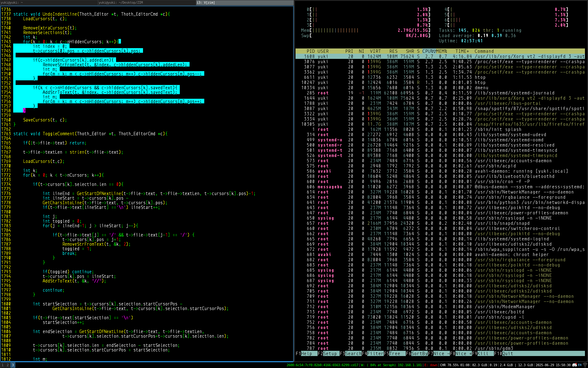Sort htop by NI column header
The image size is (588, 368).
click(361, 51)
